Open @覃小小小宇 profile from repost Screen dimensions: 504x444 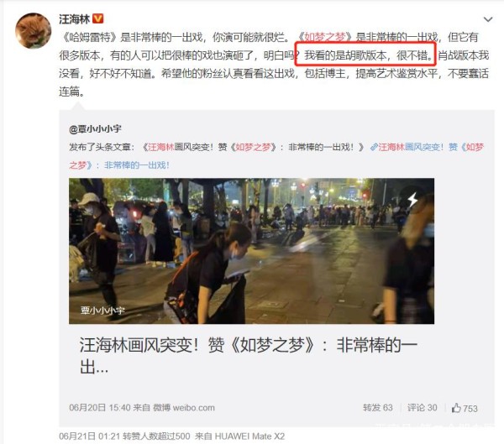coord(95,128)
